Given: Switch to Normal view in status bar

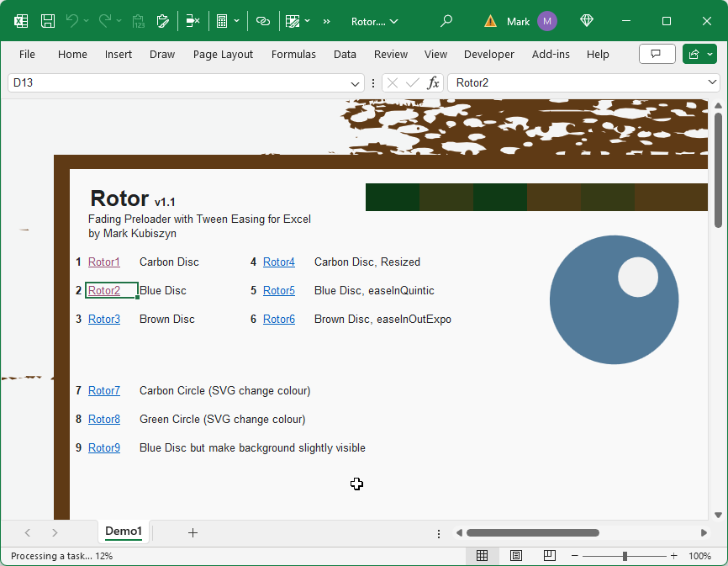Looking at the screenshot, I should [482, 556].
